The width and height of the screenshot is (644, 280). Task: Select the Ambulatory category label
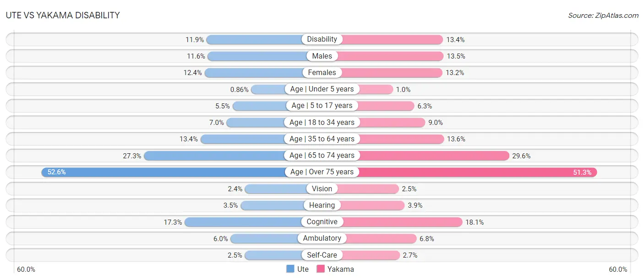point(322,238)
